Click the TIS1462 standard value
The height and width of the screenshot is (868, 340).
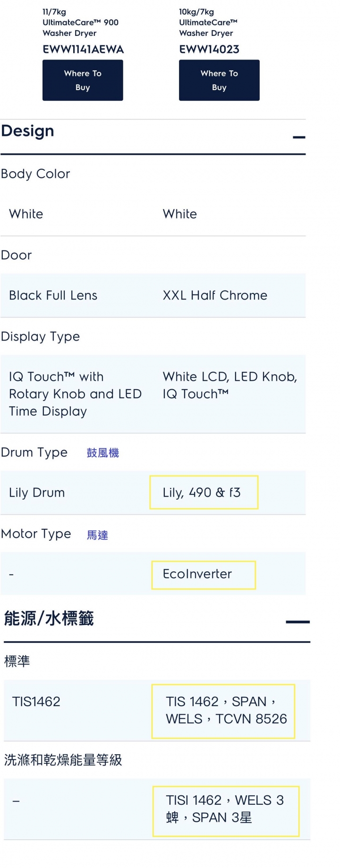coord(36,701)
